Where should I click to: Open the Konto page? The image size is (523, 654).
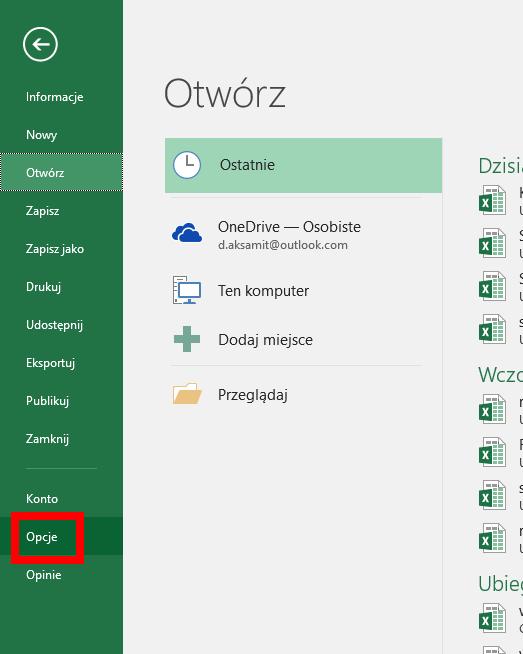pos(42,499)
